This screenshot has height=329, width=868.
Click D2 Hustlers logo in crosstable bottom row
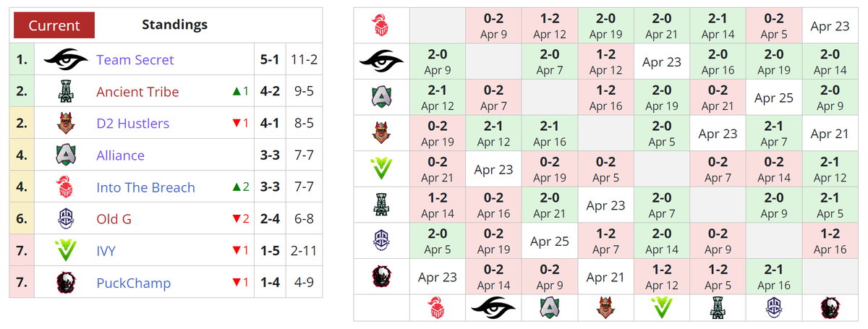(605, 307)
